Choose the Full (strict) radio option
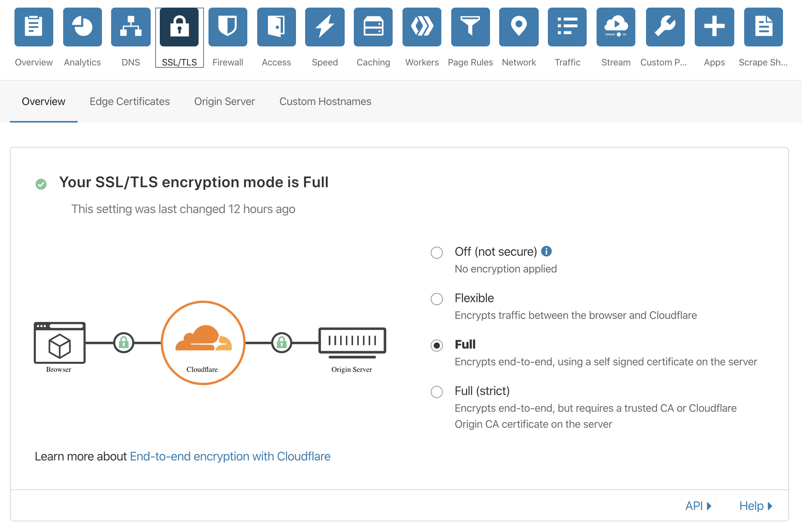This screenshot has height=532, width=802. (437, 392)
